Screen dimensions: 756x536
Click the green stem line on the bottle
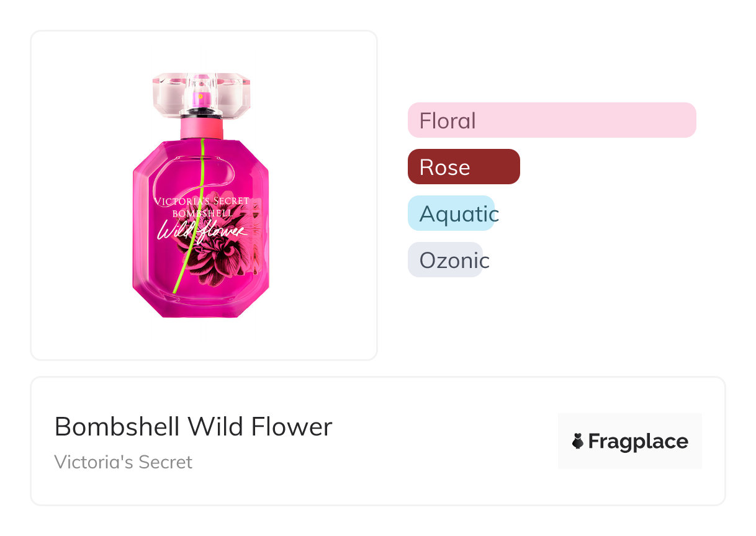pos(184,273)
